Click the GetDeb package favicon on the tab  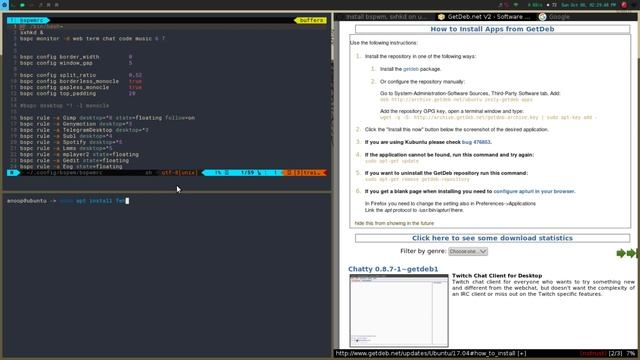(441, 17)
